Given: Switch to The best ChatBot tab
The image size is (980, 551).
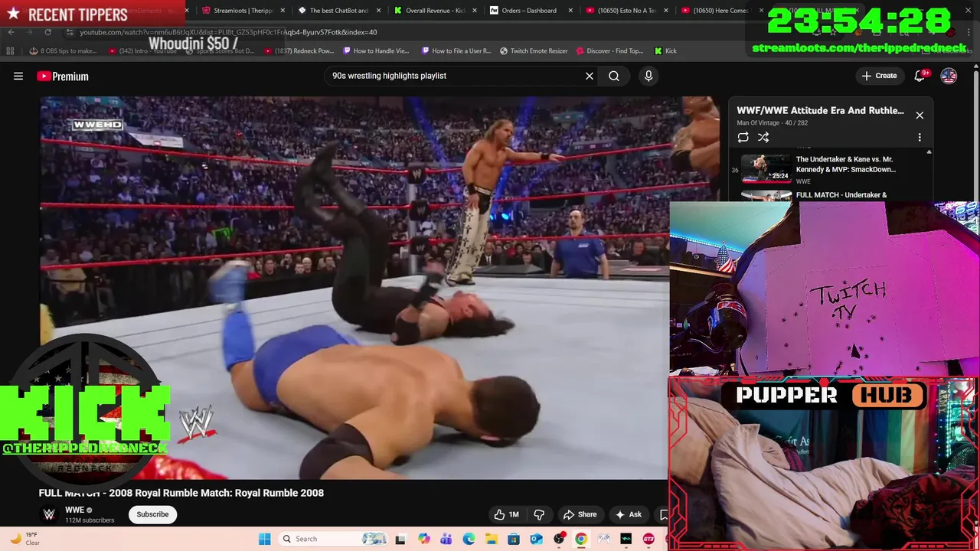Looking at the screenshot, I should tap(338, 11).
